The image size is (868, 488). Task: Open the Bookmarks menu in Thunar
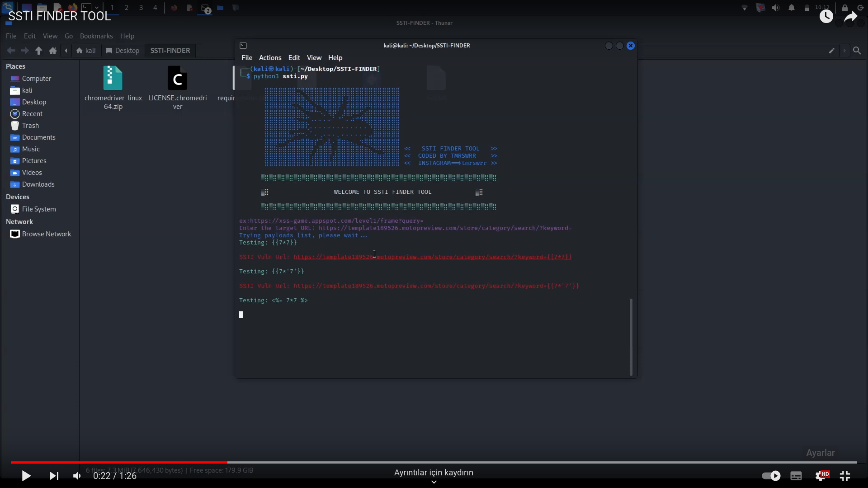click(x=96, y=36)
